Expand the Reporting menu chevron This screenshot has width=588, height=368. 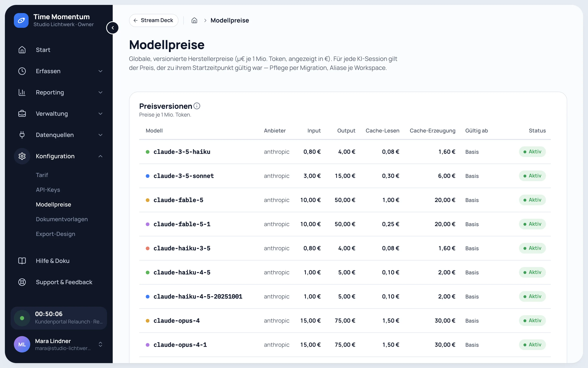(x=100, y=92)
